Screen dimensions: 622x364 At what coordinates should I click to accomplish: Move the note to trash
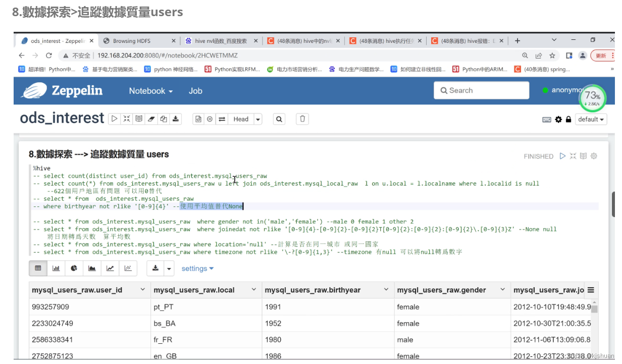pos(302,119)
